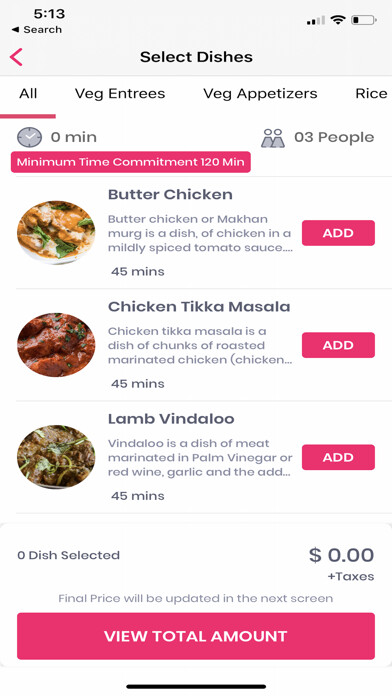Tap the pink back arrow icon
392x696 pixels.
click(16, 57)
